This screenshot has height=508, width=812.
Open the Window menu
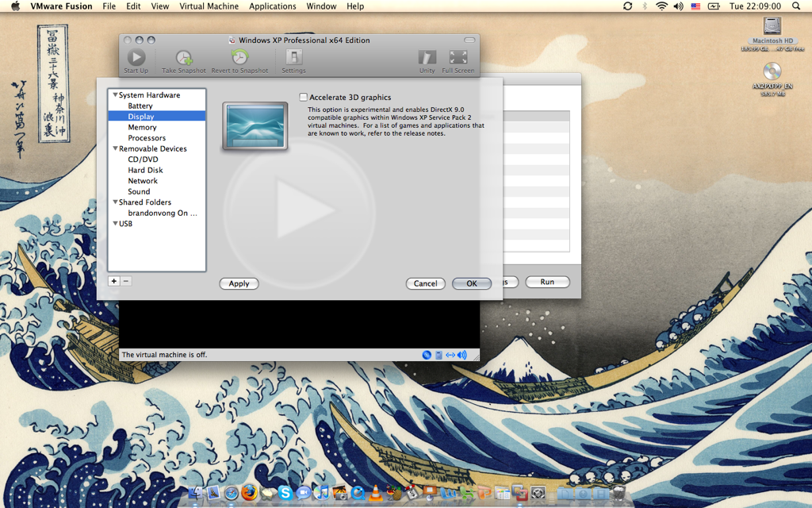pos(321,6)
